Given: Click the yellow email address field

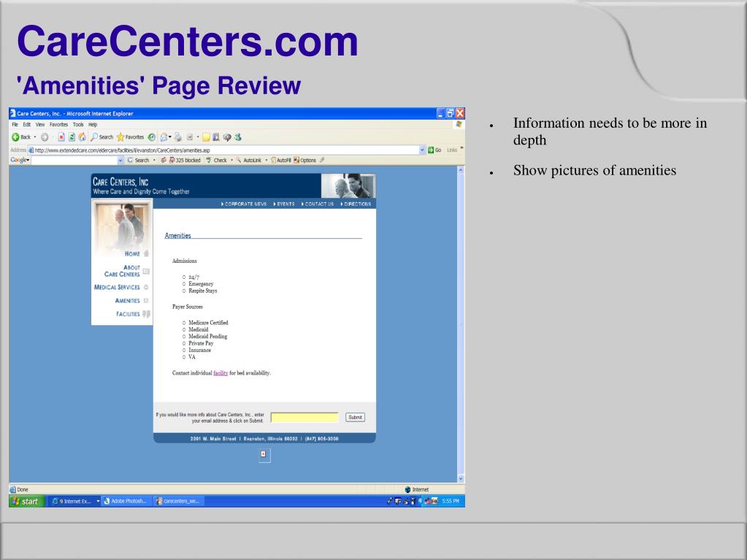Looking at the screenshot, I should point(304,418).
